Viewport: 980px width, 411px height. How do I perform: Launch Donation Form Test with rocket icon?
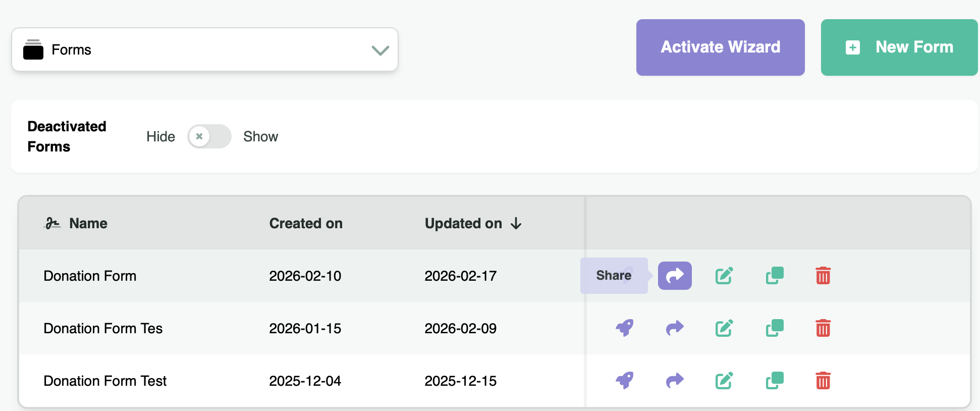(624, 381)
